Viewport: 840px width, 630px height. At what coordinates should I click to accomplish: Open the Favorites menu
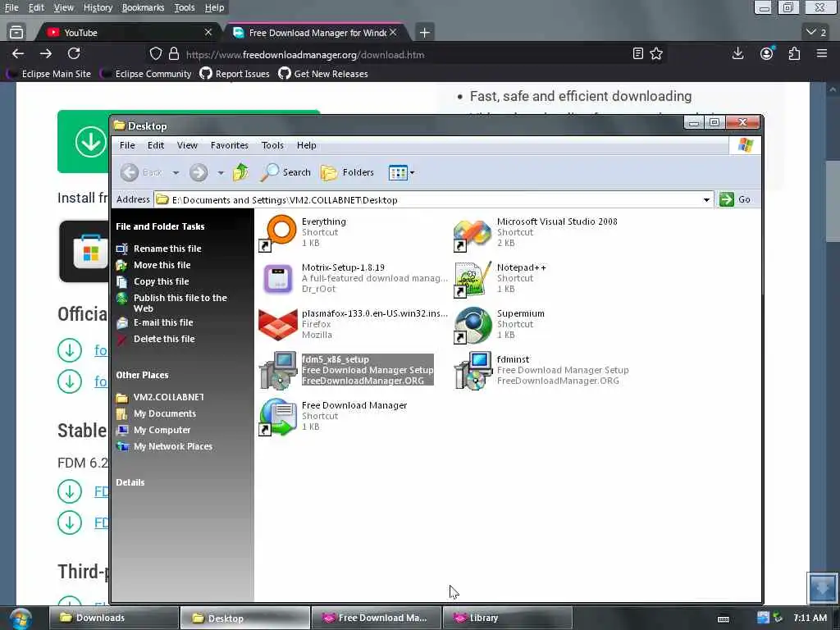pyautogui.click(x=230, y=145)
